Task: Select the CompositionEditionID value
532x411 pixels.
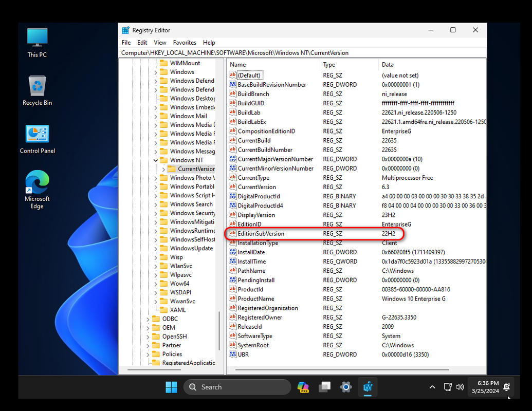Action: [266, 131]
